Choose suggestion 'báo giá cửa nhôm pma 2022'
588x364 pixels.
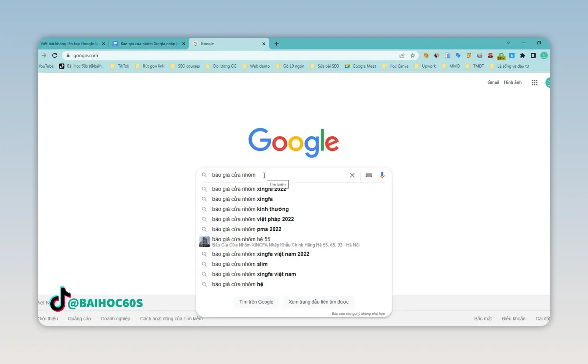pyautogui.click(x=294, y=229)
